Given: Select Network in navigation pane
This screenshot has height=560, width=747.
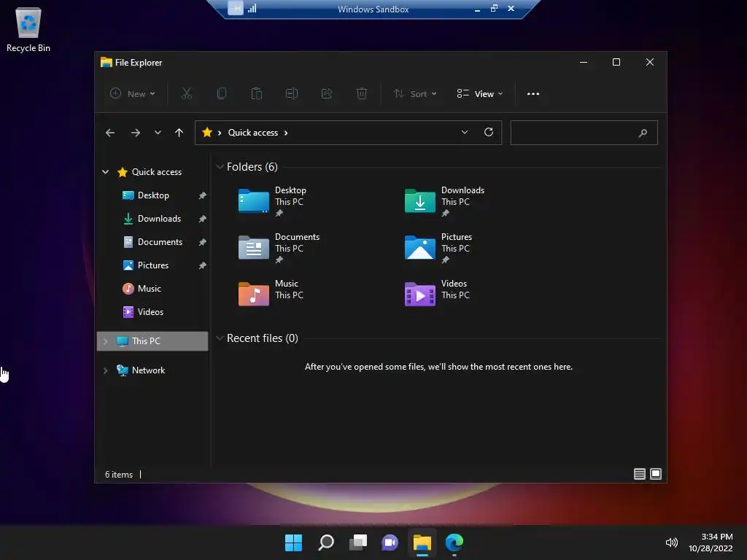Looking at the screenshot, I should [148, 370].
